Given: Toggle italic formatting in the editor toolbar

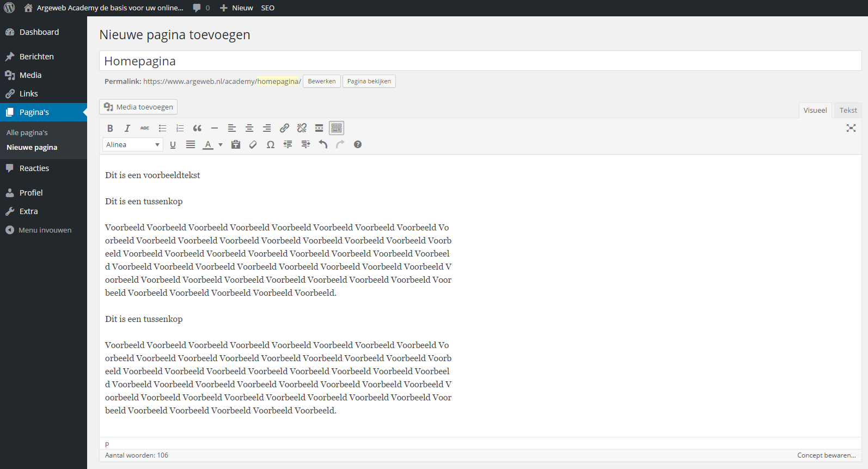Looking at the screenshot, I should (127, 128).
